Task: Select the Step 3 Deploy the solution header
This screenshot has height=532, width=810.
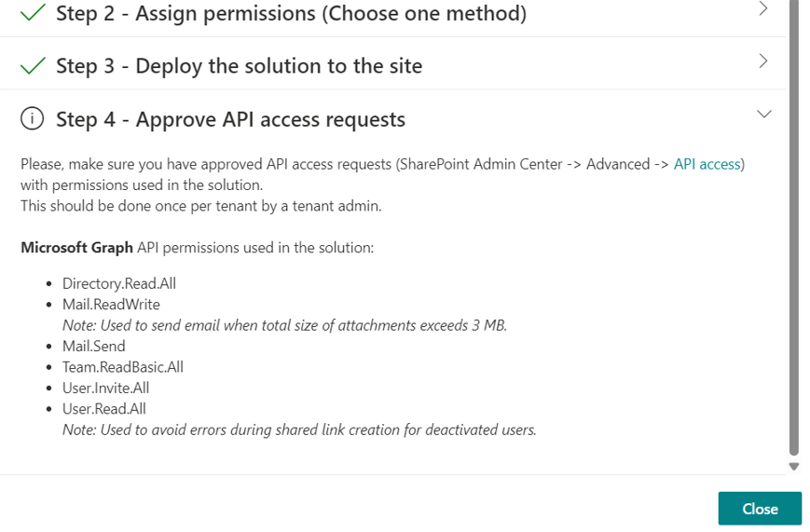Action: [x=240, y=66]
